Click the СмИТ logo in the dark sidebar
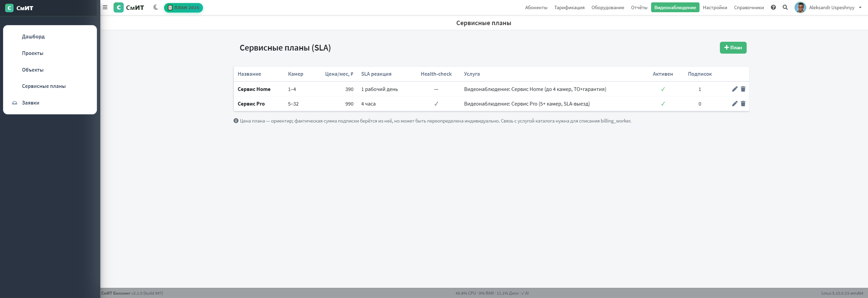868x298 pixels. pyautogui.click(x=19, y=8)
